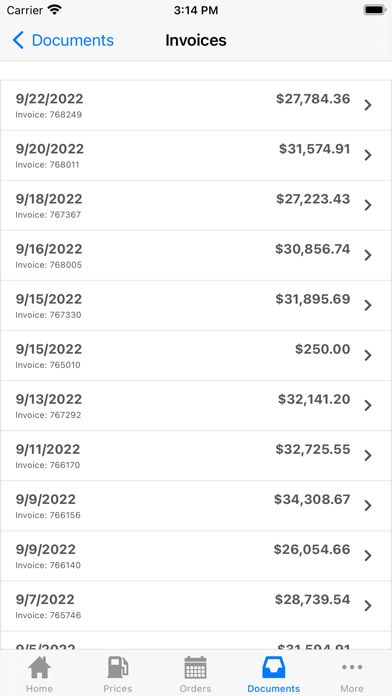Open invoice 766140 for $26,054.66
This screenshot has width=392, height=696.
196,556
